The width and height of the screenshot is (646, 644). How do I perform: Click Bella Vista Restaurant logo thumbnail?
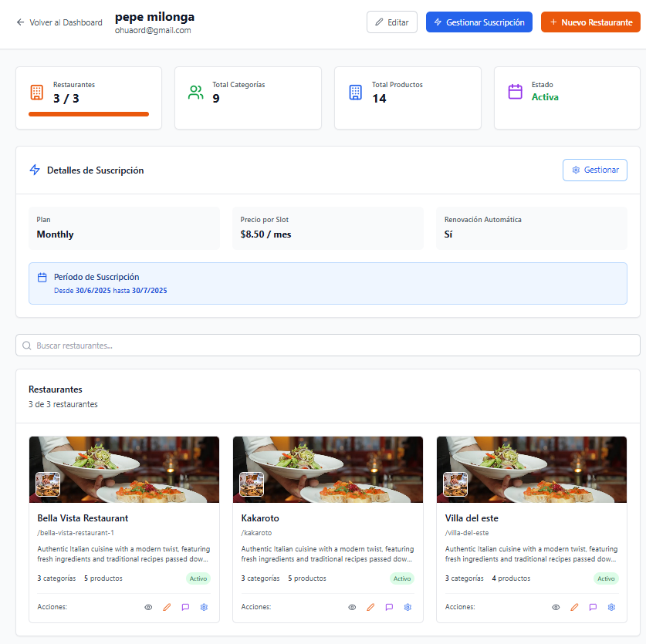pyautogui.click(x=48, y=484)
